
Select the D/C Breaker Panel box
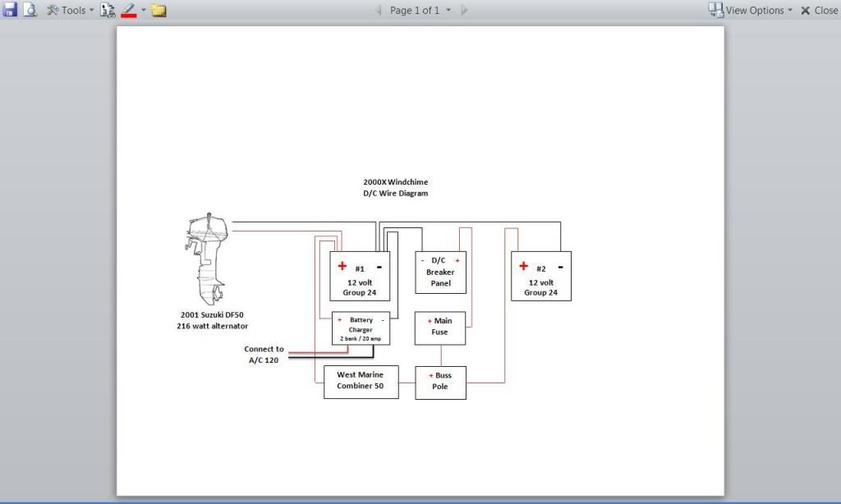(440, 273)
